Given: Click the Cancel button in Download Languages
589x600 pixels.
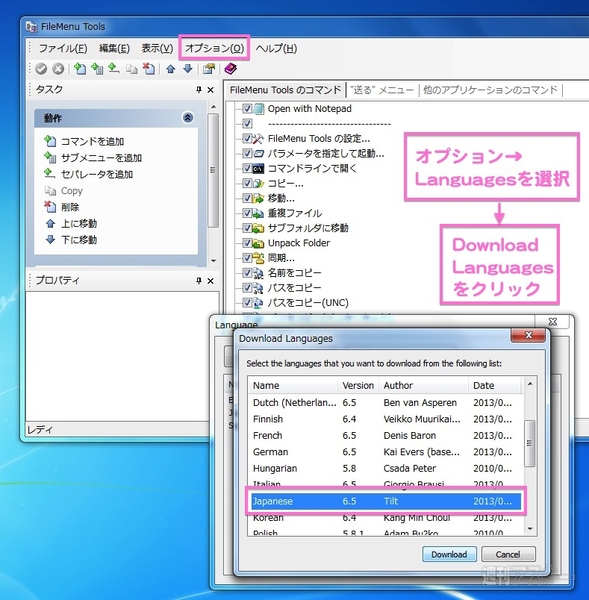Looking at the screenshot, I should [508, 554].
